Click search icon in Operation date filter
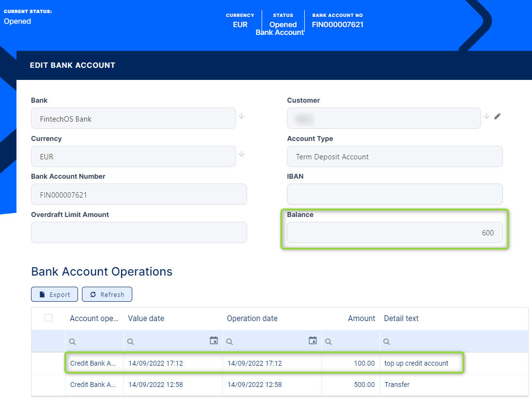532x401 pixels. pyautogui.click(x=229, y=341)
